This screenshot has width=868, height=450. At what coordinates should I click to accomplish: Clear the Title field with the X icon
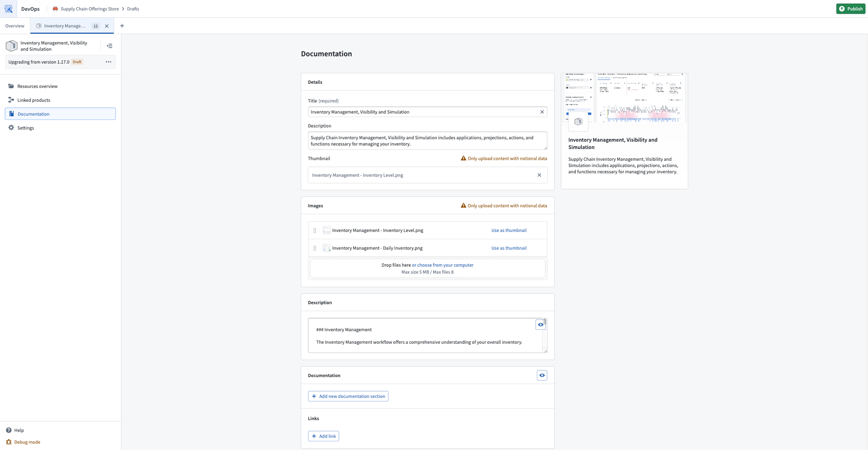point(542,112)
